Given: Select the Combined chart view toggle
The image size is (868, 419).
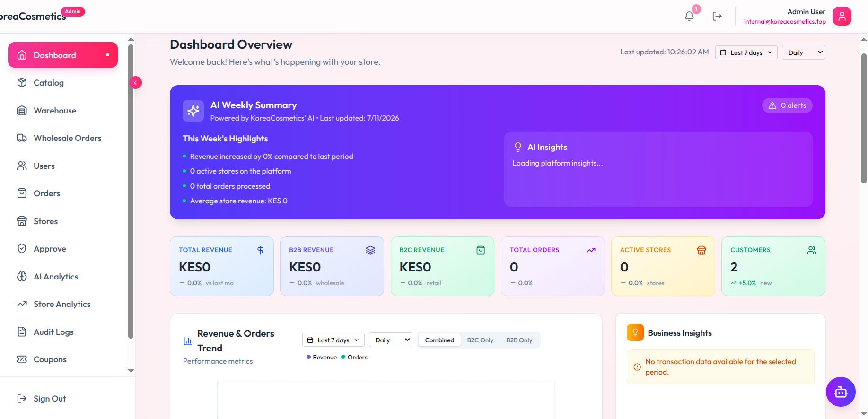Looking at the screenshot, I should point(439,340).
